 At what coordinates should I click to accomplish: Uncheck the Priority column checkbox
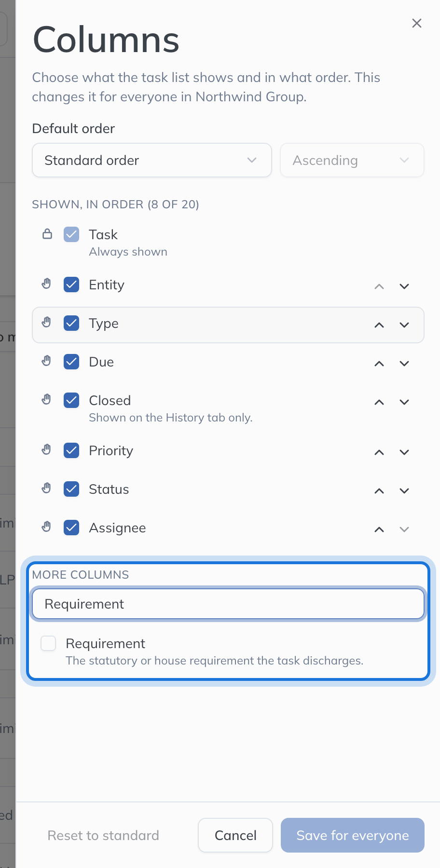point(71,450)
